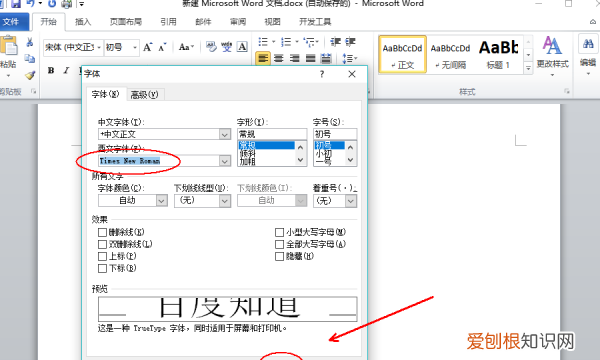Screen dimensions: 600x360
Task: Click the Phonetic Guide icon
Action: pyautogui.click(x=226, y=47)
